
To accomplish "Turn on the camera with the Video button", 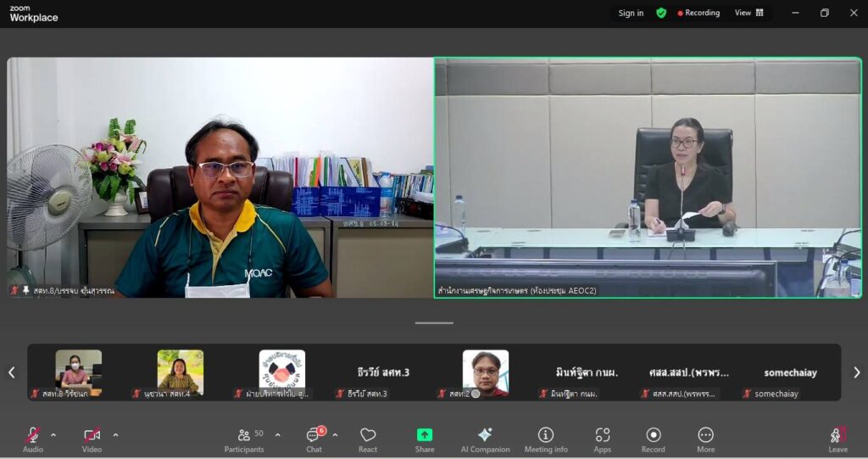I will tap(92, 439).
